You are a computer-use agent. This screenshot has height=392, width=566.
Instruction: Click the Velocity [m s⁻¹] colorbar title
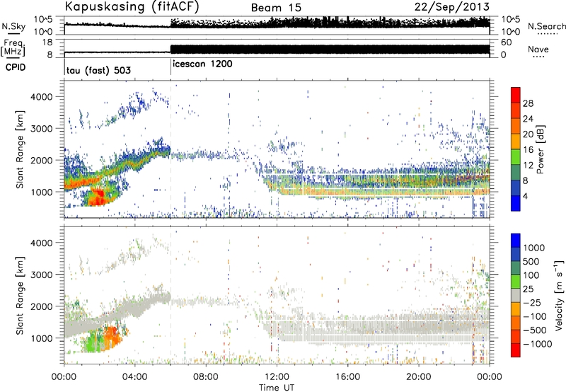tap(559, 295)
